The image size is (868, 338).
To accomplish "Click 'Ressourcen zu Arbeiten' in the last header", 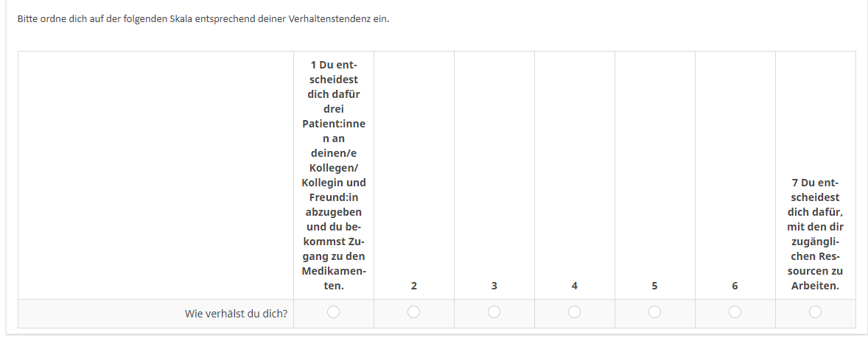I will (x=815, y=271).
